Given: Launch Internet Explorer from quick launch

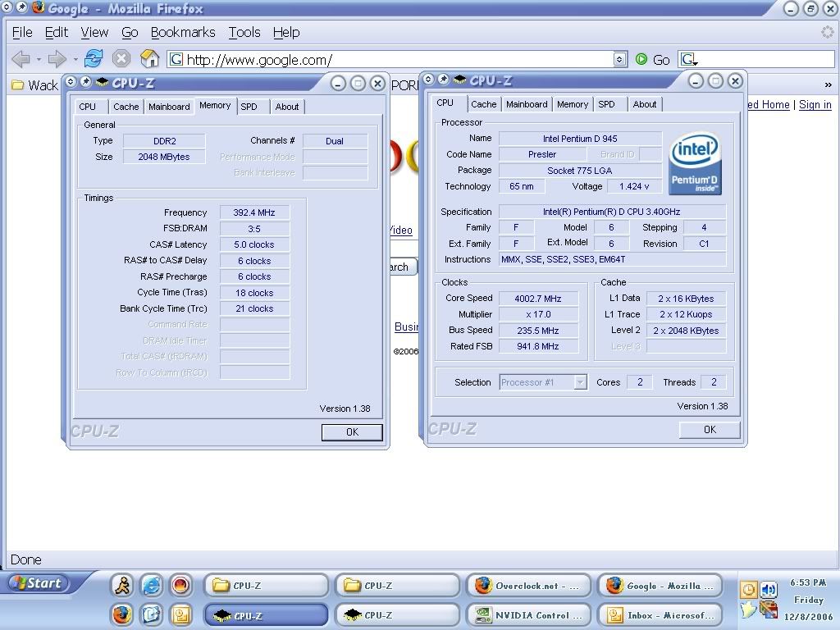Looking at the screenshot, I should pyautogui.click(x=152, y=585).
